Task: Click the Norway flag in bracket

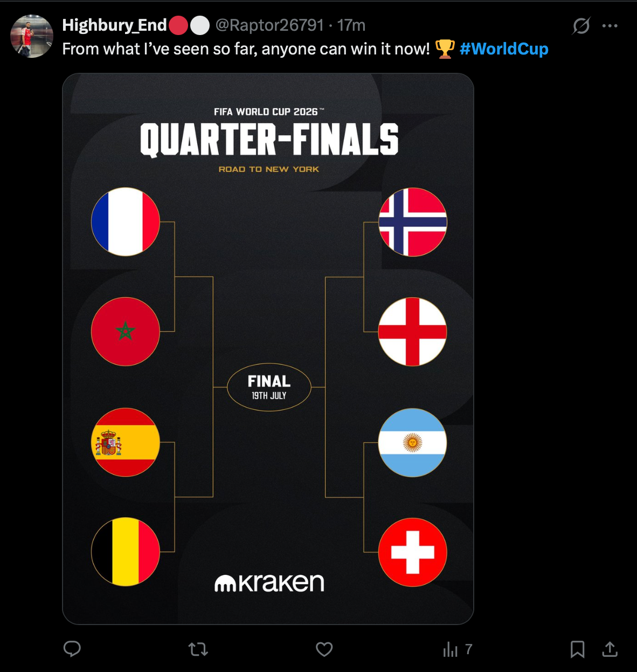Action: pyautogui.click(x=413, y=222)
